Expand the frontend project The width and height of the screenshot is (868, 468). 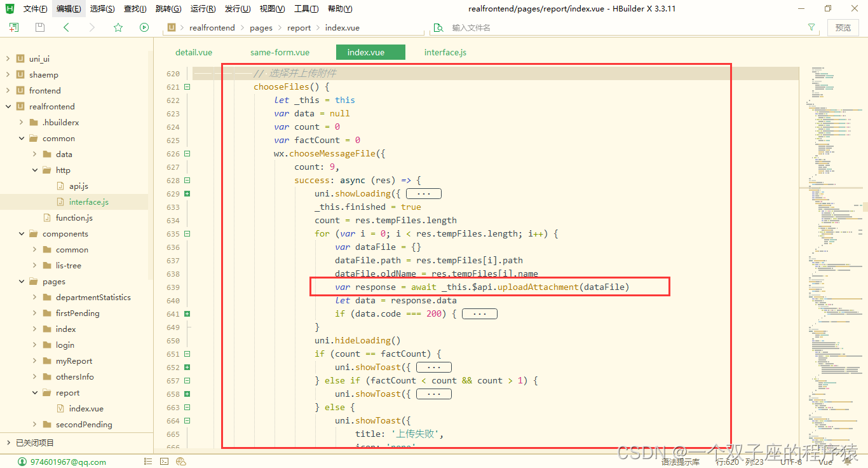[x=8, y=90]
